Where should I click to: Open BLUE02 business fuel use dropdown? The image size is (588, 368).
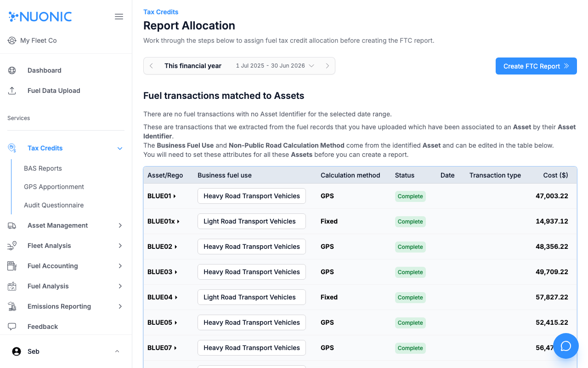[252, 247]
